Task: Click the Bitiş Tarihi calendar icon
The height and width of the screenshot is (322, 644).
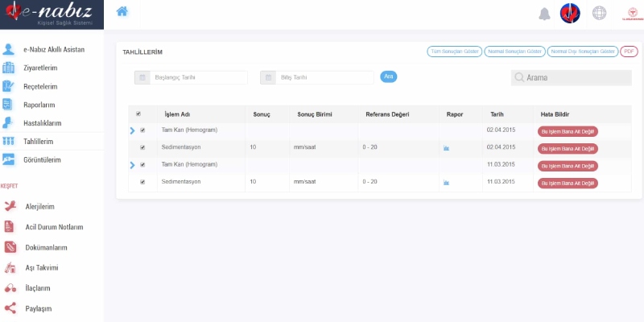Action: pyautogui.click(x=268, y=77)
